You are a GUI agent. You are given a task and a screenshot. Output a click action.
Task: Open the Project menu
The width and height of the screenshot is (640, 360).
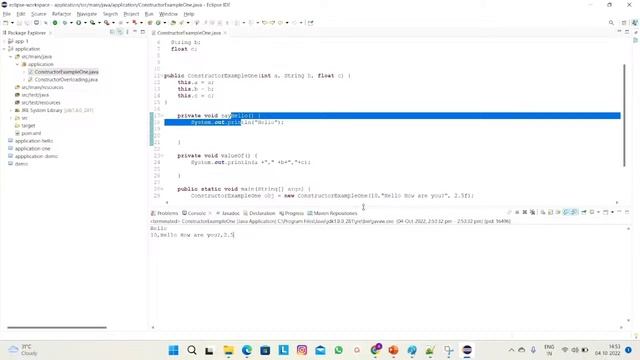[131, 14]
